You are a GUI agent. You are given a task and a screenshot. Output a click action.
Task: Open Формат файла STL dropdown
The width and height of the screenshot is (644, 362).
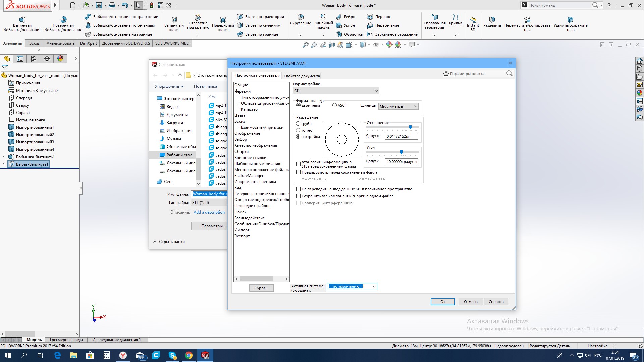tap(336, 91)
